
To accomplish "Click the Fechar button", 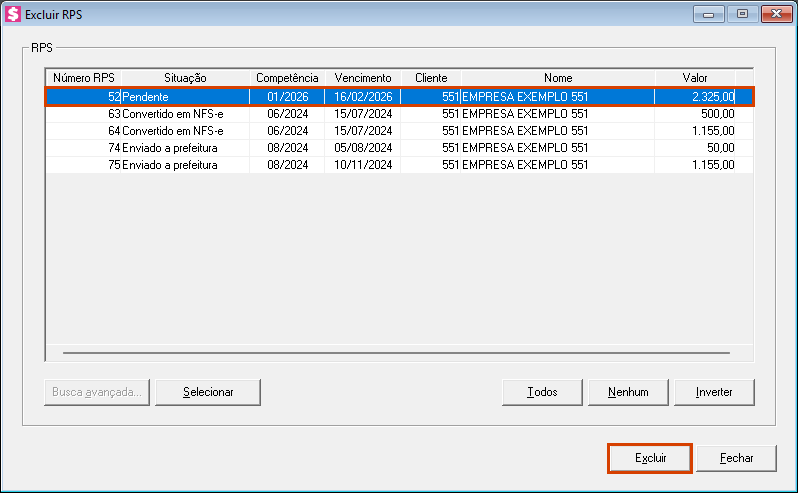I will tap(736, 458).
